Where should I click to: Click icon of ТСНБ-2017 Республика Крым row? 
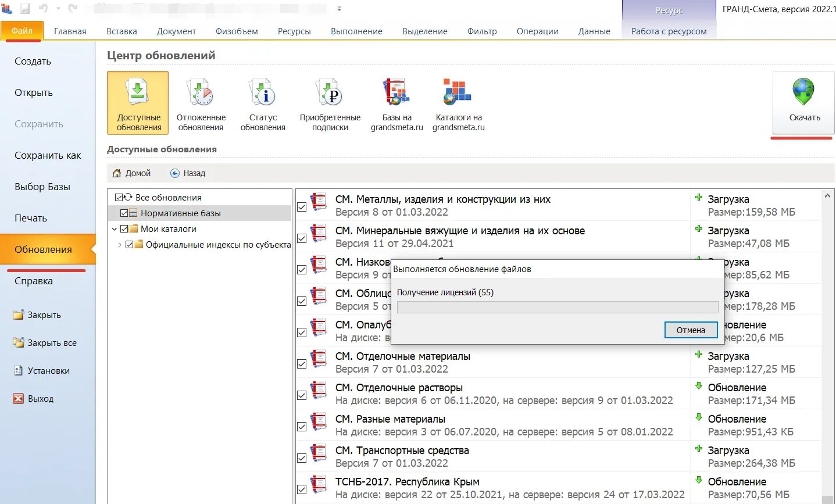319,485
